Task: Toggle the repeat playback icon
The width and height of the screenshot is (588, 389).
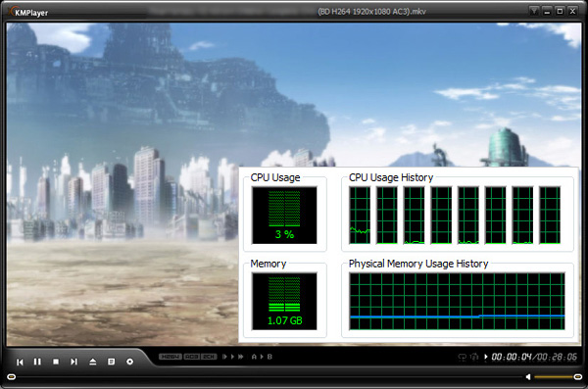Action: coord(462,357)
